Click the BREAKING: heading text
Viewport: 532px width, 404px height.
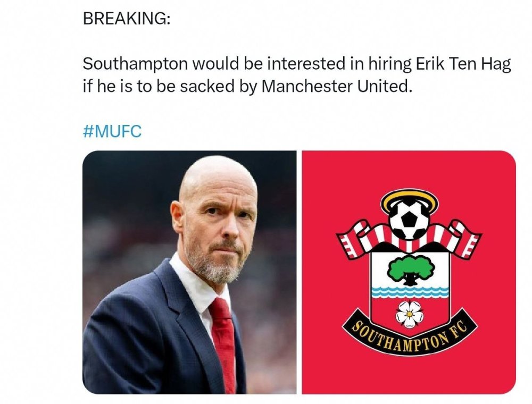pos(127,19)
